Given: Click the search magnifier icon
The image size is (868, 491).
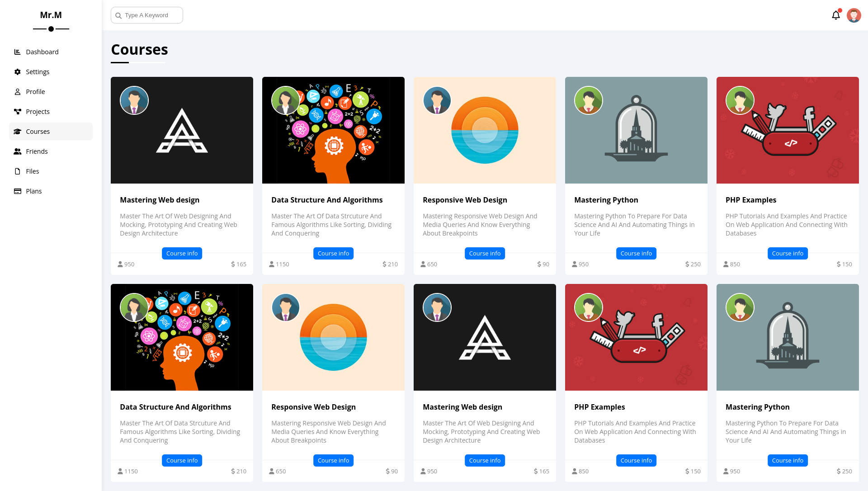Looking at the screenshot, I should [x=118, y=16].
